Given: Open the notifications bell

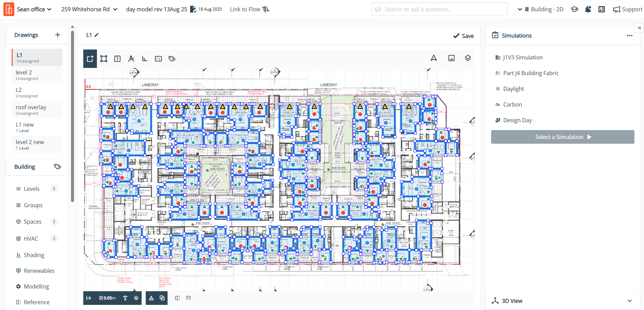Looking at the screenshot, I should pyautogui.click(x=588, y=9).
